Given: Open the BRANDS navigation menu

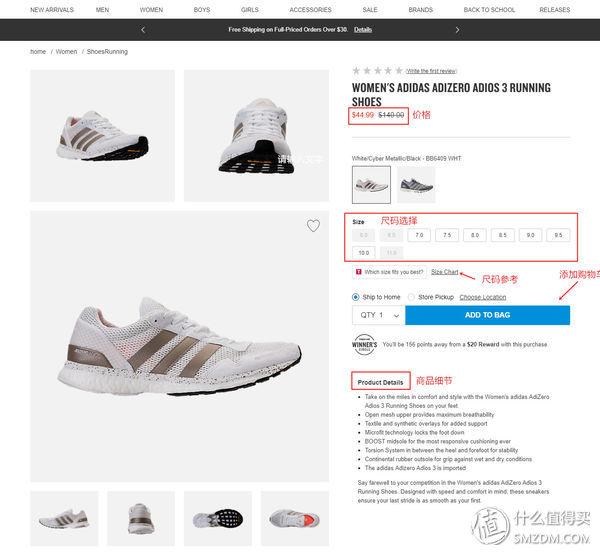Looking at the screenshot, I should [x=420, y=10].
